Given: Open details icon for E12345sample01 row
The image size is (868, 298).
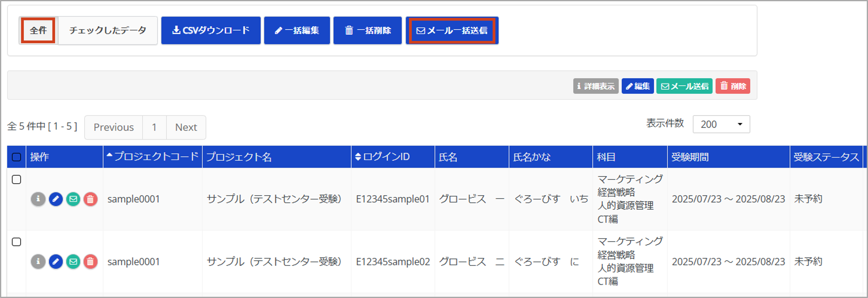Looking at the screenshot, I should pos(38,199).
